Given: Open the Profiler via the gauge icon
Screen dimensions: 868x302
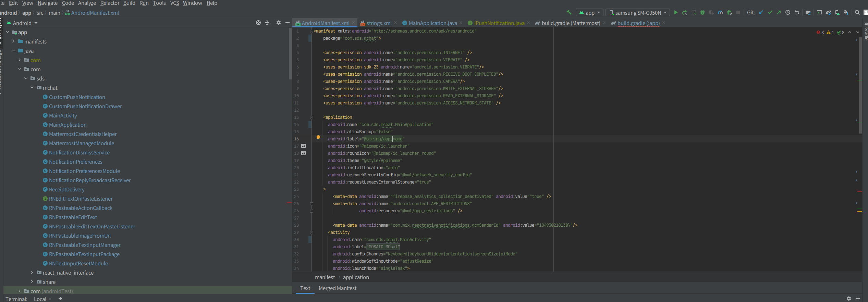Looking at the screenshot, I should (x=720, y=13).
